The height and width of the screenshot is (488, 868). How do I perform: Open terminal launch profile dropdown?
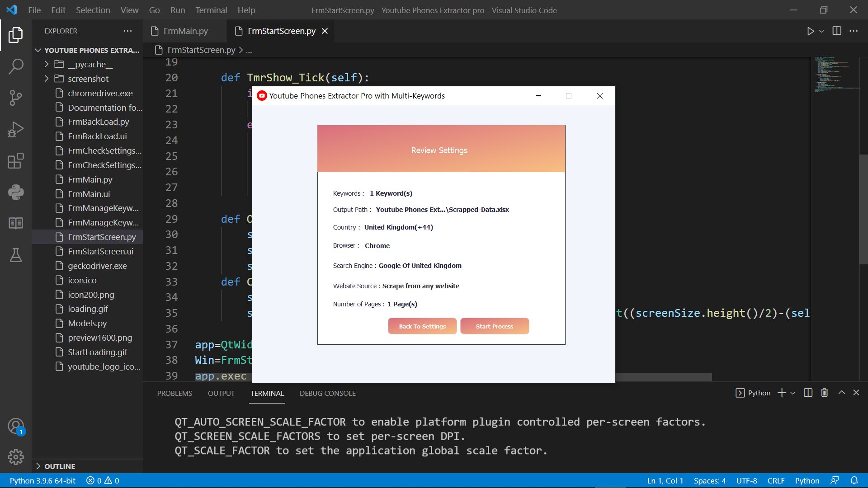tap(793, 393)
